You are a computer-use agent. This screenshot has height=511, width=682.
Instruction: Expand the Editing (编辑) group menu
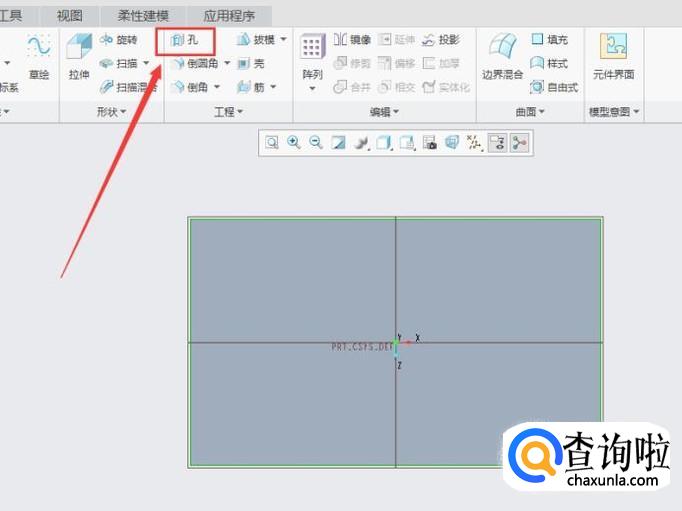click(384, 112)
